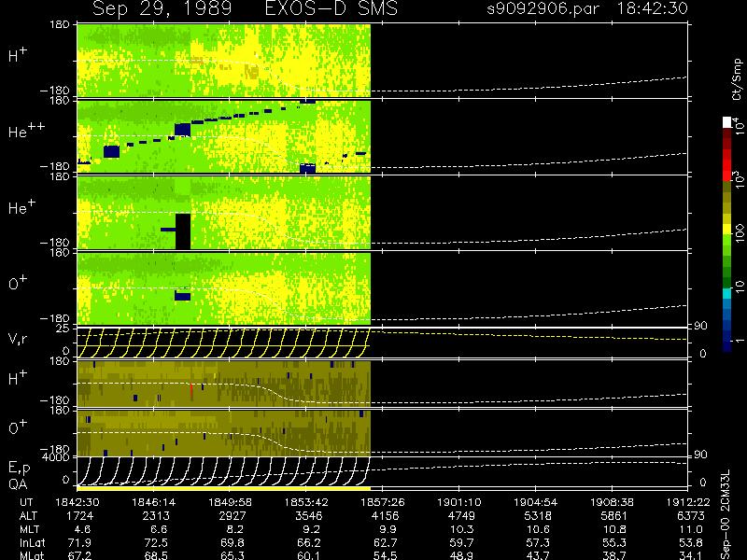Screen dimensions: 747x560
Task: Click MLT value "11.0"
Action: (691, 529)
